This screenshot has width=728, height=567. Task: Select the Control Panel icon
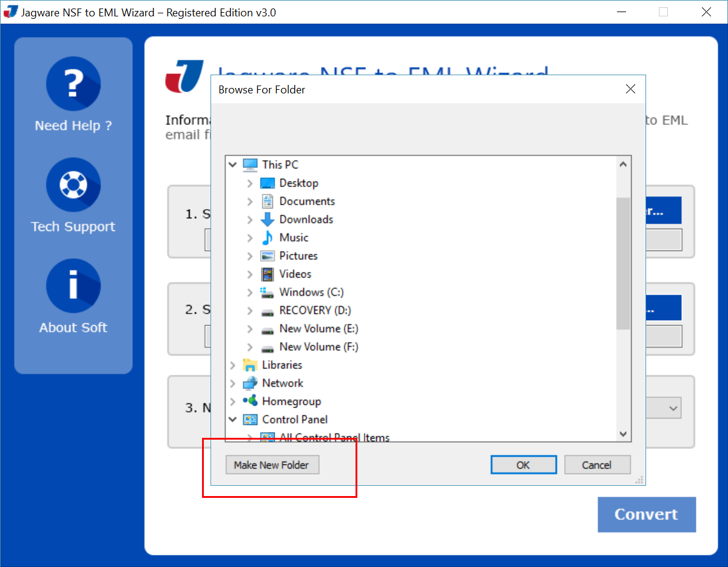pyautogui.click(x=250, y=420)
